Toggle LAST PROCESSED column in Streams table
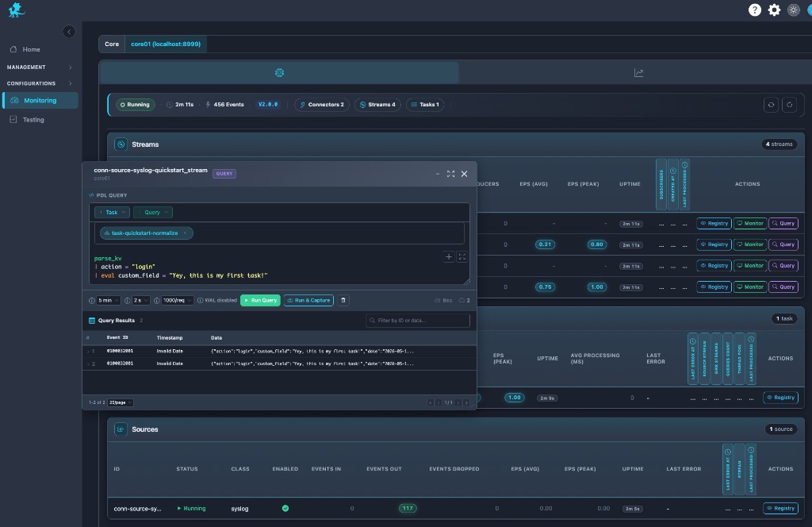This screenshot has width=812, height=527. pos(684,184)
